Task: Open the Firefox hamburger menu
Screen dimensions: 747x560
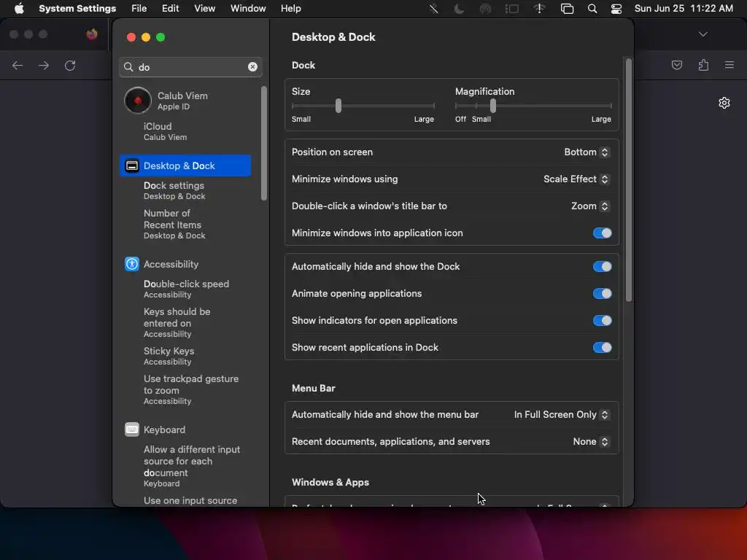Action: coord(729,65)
